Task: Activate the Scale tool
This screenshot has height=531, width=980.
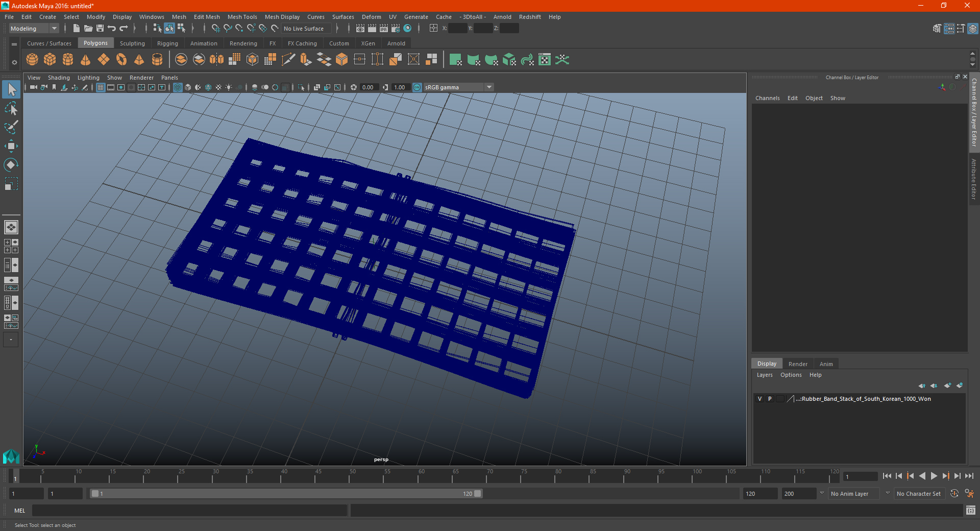Action: (11, 183)
